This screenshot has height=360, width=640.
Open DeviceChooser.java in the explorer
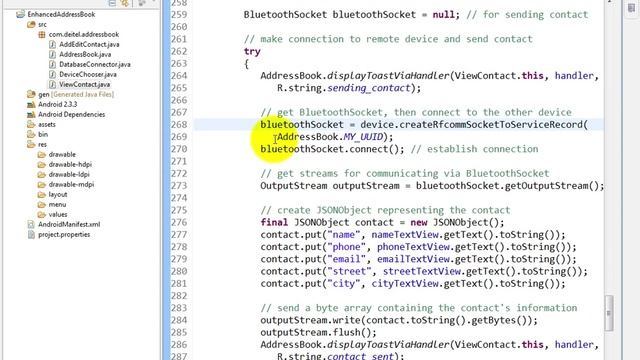tap(88, 74)
